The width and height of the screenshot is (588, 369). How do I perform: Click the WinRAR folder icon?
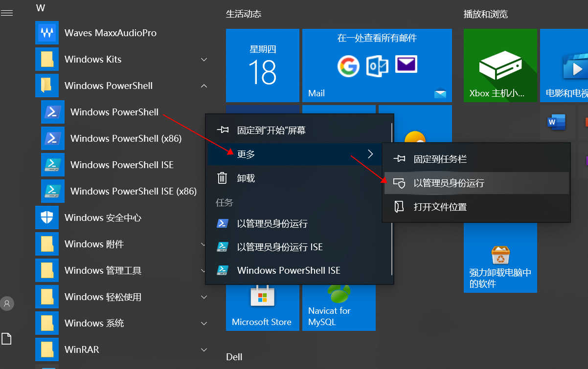47,349
